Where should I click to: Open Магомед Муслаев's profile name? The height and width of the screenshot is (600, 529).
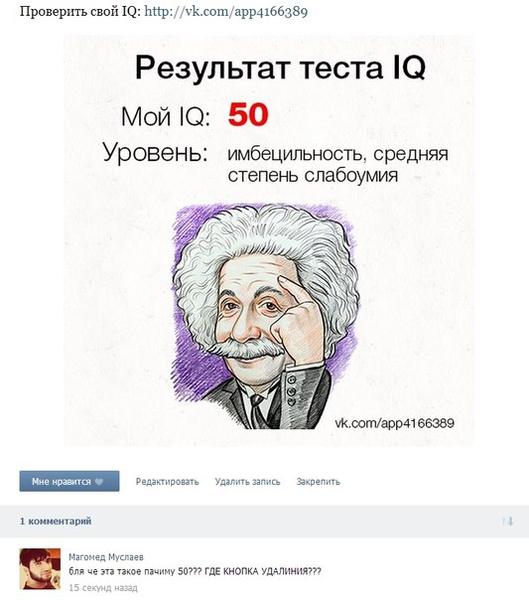pos(106,557)
